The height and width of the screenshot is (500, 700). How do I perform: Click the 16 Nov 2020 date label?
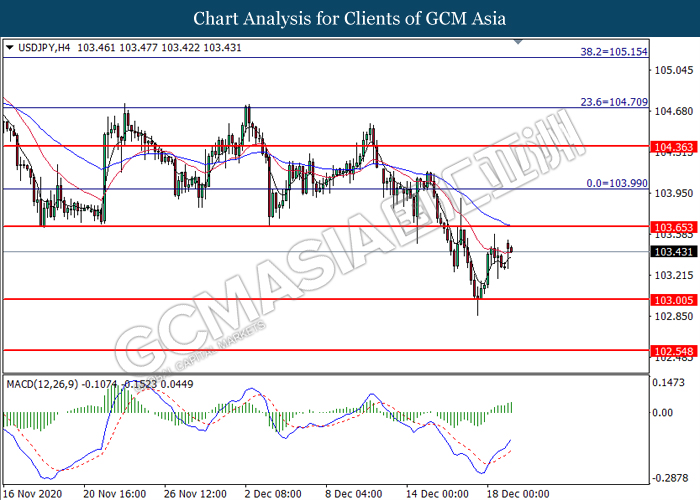click(34, 494)
